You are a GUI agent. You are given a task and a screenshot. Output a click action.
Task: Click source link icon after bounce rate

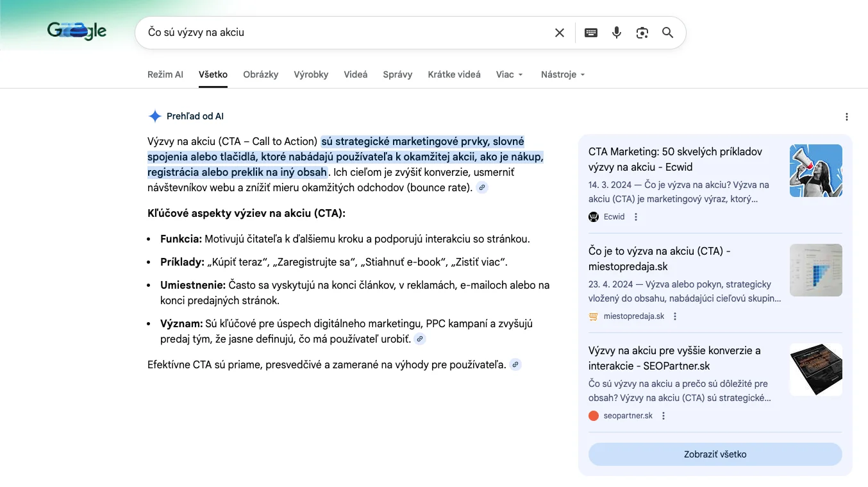click(482, 188)
